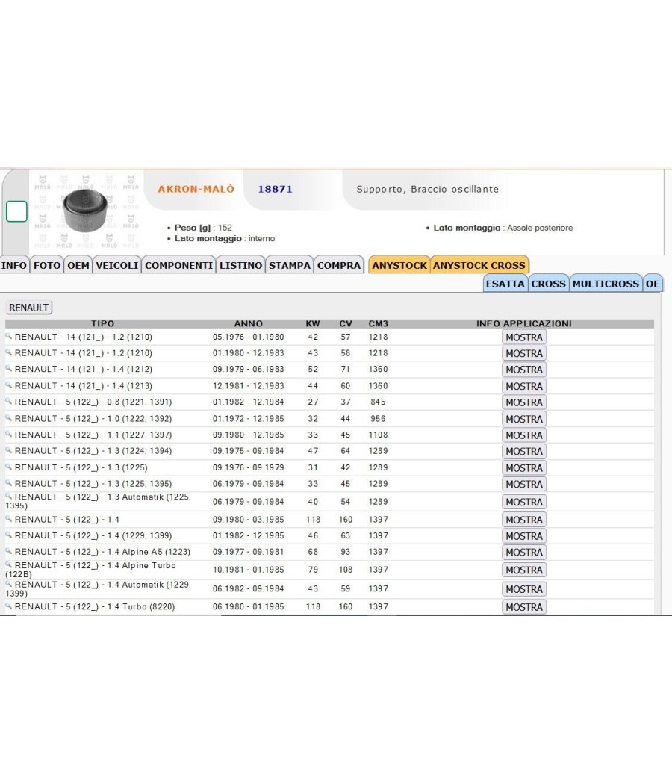Click magnifier icon for Renault 5 1.4 Turbo (8220)
The width and height of the screenshot is (672, 784).
pos(8,606)
